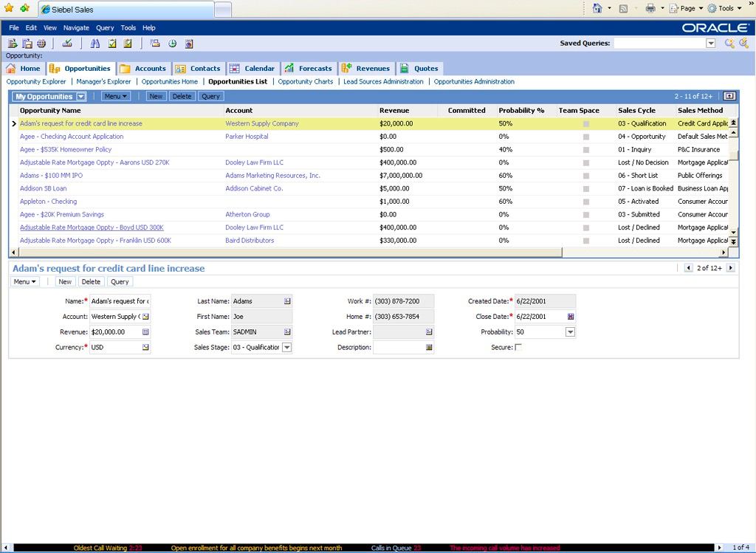
Task: Click the list applet maximize icon near 2 - 11 of 12+
Action: tap(729, 96)
